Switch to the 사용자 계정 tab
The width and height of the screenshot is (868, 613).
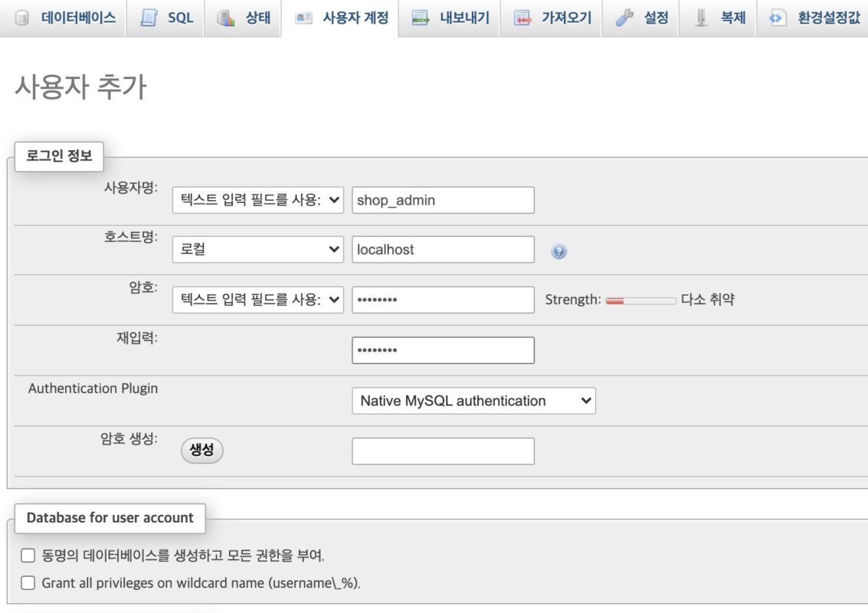[x=339, y=18]
